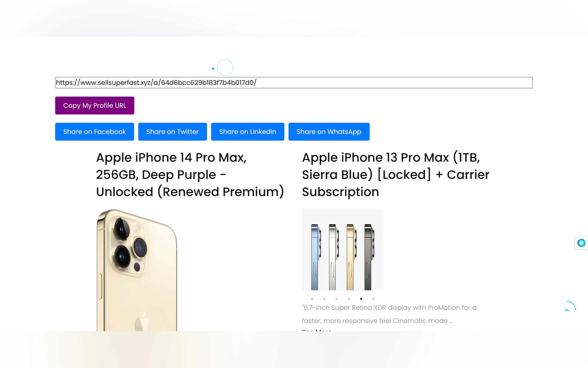
Task: Select the first carousel dot
Action: (312, 299)
